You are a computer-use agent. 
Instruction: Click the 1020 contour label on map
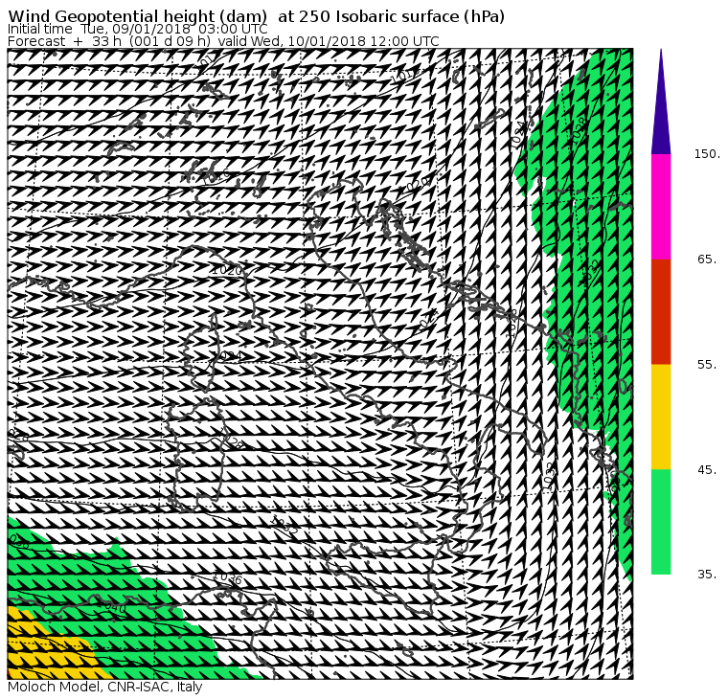pos(227,270)
